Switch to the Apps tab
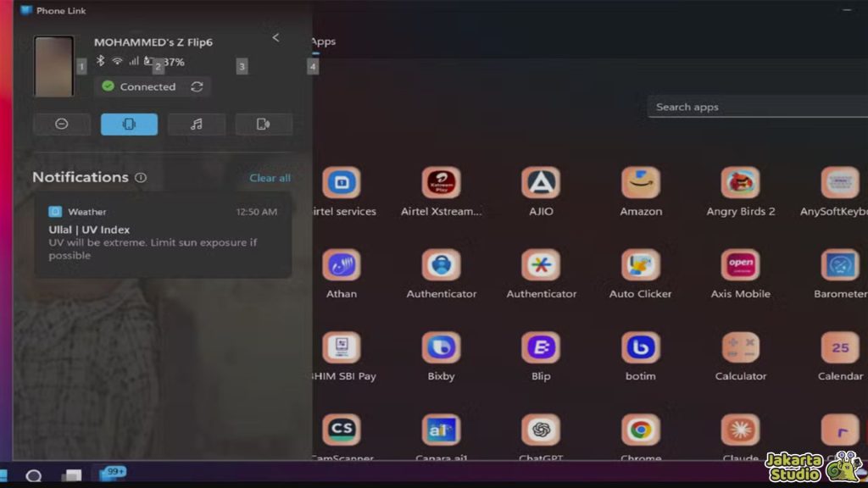The height and width of the screenshot is (488, 868). coord(323,42)
